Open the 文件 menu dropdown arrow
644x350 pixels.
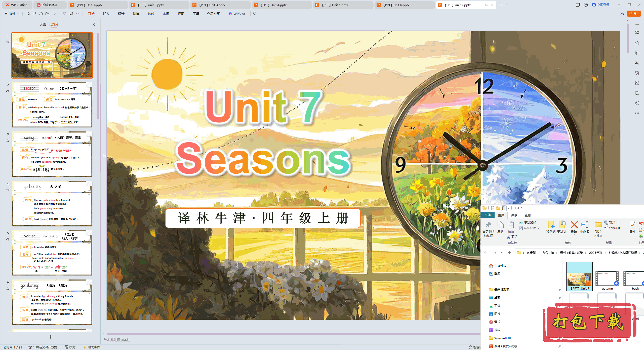click(x=18, y=14)
